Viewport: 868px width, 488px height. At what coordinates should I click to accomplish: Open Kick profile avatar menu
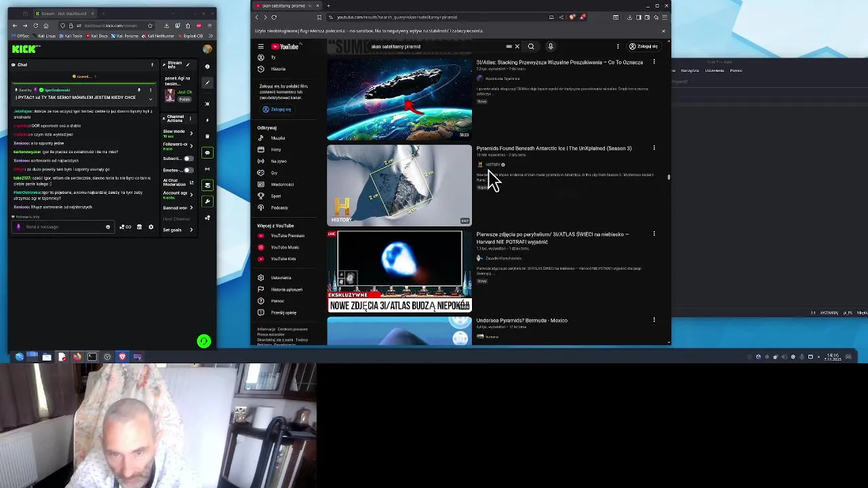click(x=207, y=49)
